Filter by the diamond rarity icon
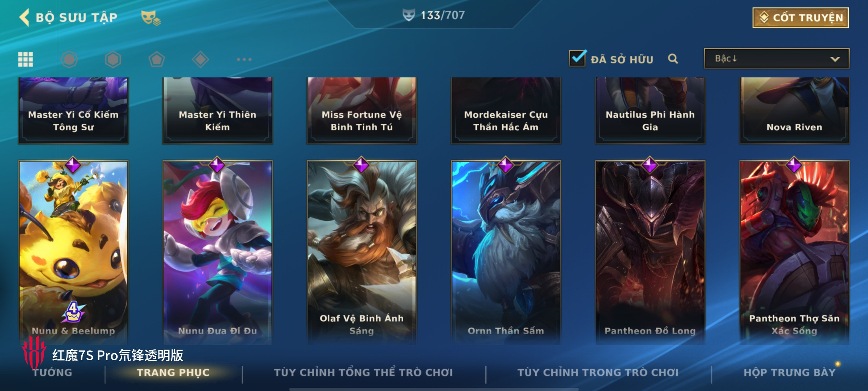This screenshot has width=868, height=391. tap(200, 59)
